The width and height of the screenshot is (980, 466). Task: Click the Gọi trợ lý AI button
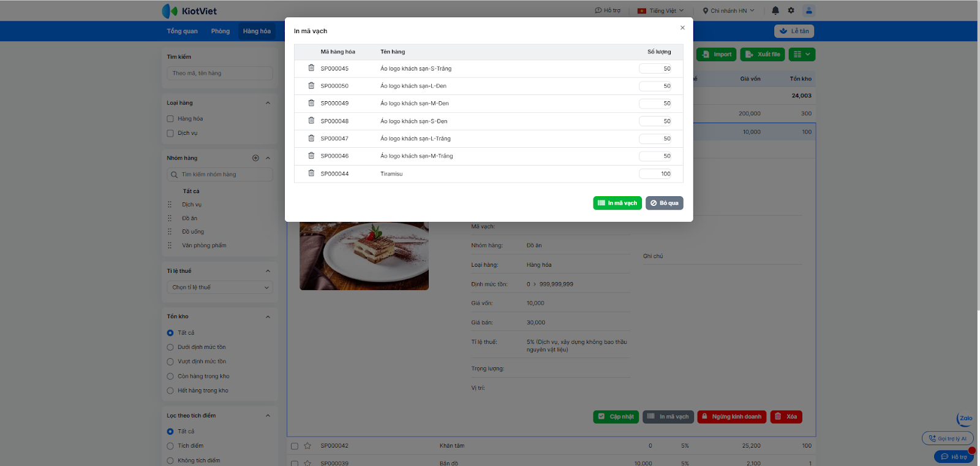pos(948,438)
